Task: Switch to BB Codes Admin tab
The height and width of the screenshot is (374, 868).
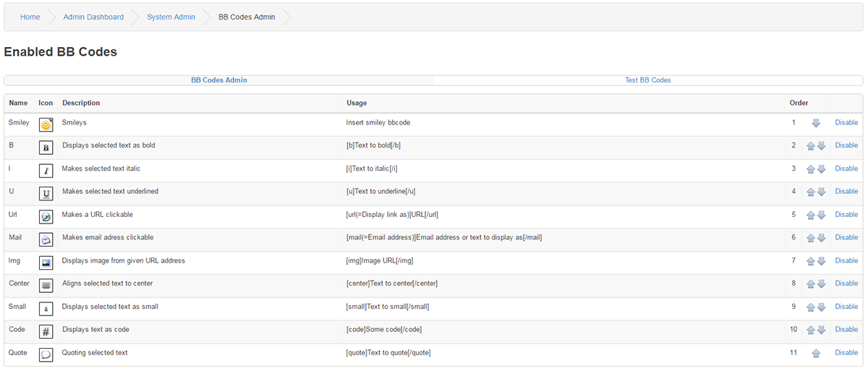Action: [219, 80]
